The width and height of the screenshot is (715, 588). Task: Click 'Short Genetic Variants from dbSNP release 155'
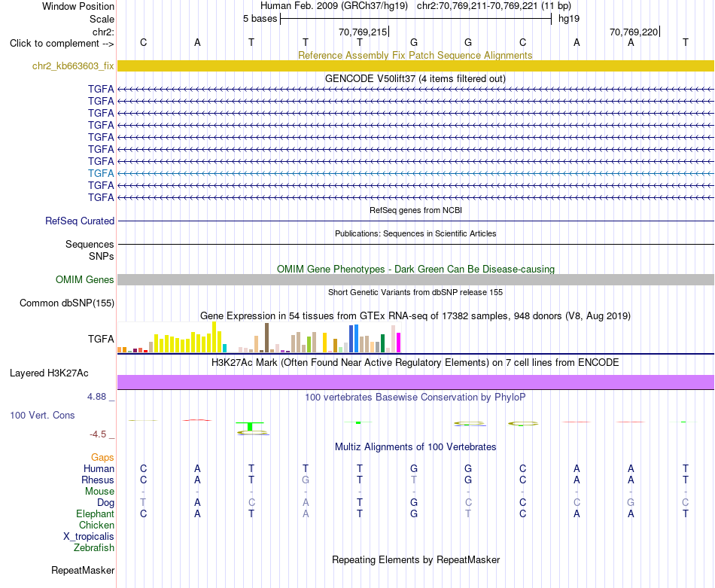pyautogui.click(x=415, y=292)
